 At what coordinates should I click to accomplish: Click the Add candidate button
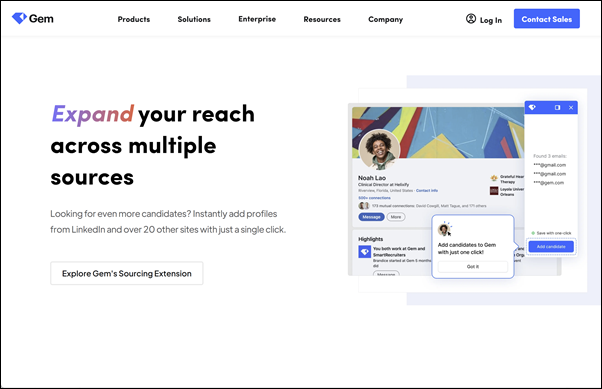[551, 247]
